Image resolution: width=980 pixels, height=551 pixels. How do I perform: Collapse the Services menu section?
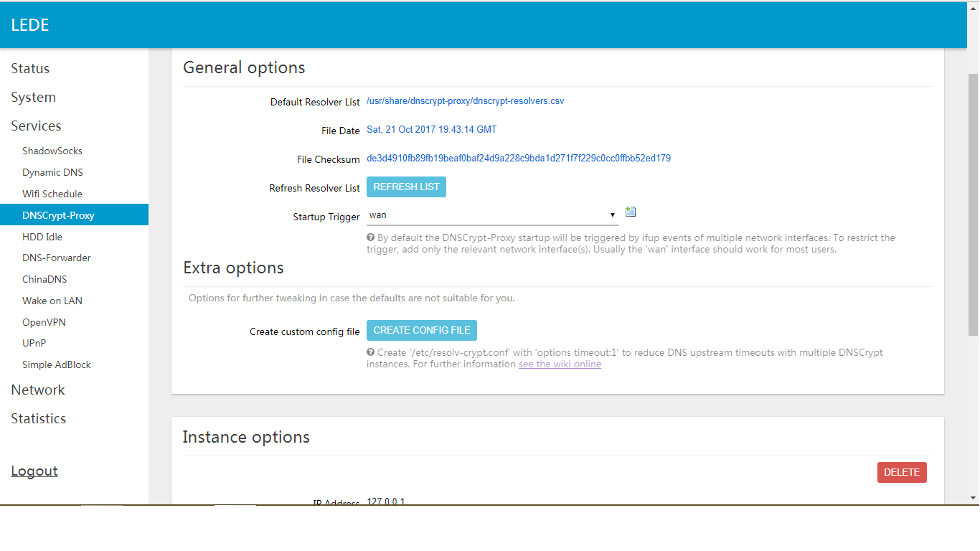[x=36, y=126]
